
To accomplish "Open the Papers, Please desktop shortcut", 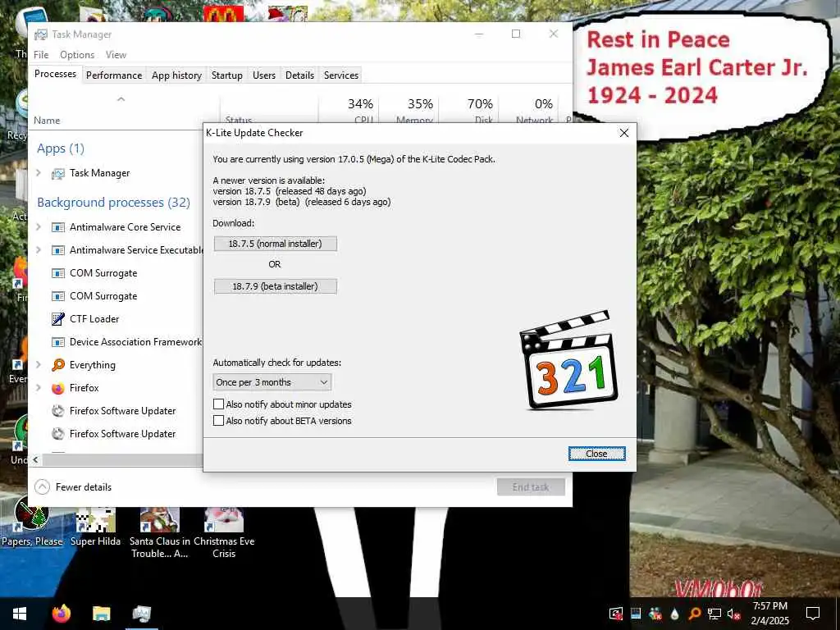I will click(x=32, y=521).
